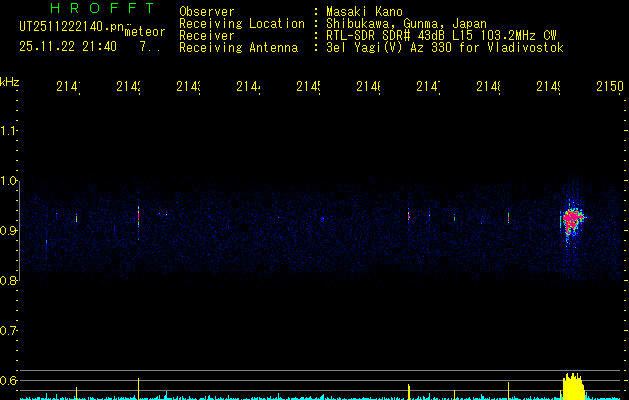
Task: Click 3el Yagi(V) Az 330 antenna text
Action: pos(445,48)
